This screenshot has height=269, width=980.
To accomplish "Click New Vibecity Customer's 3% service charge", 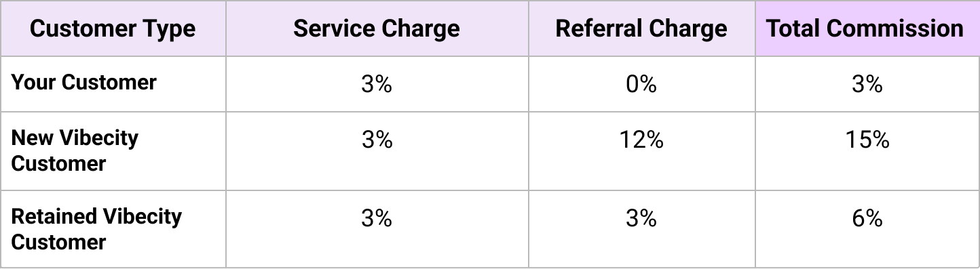I will tap(377, 151).
